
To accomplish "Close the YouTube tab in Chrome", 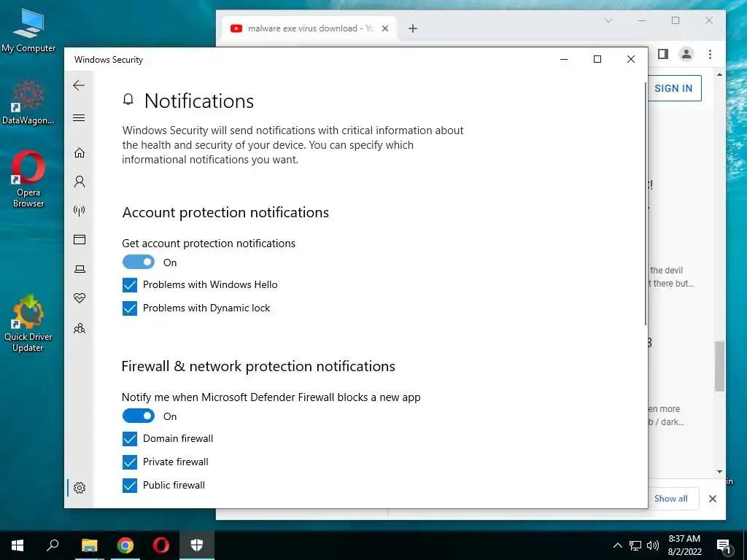I will [385, 28].
